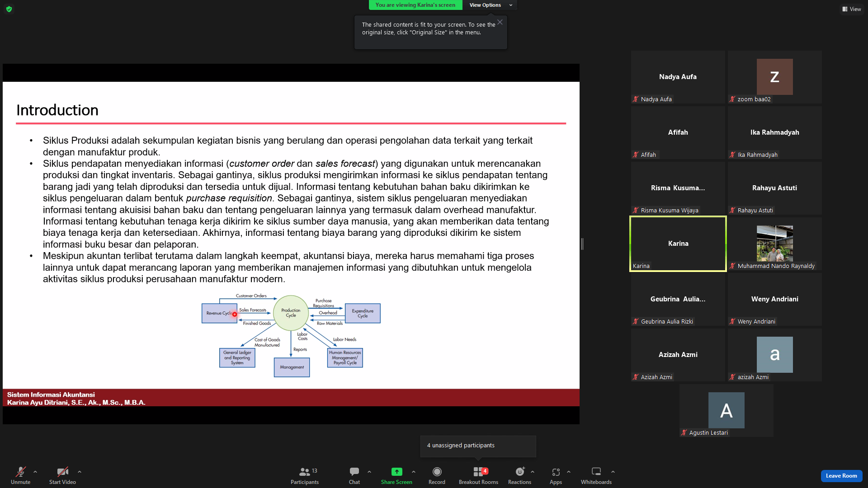The width and height of the screenshot is (868, 488).
Task: Start recording with Record icon
Action: [437, 472]
